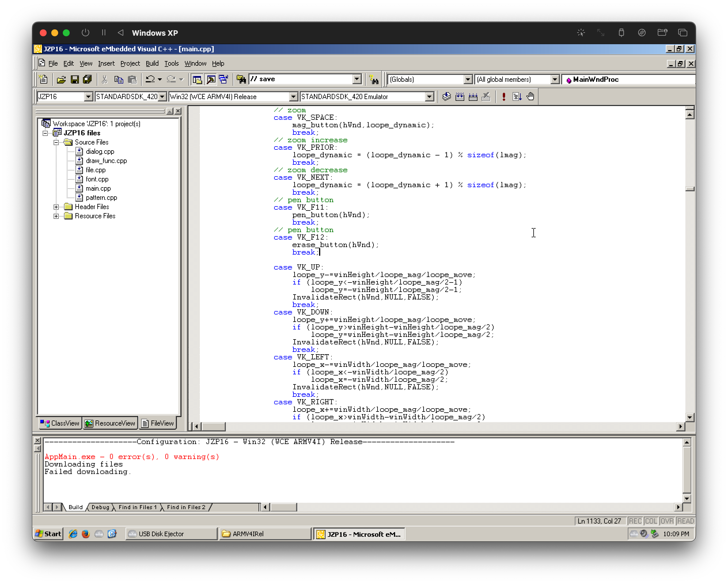Click the Undo arrow icon
Image resolution: width=728 pixels, height=584 pixels.
150,79
